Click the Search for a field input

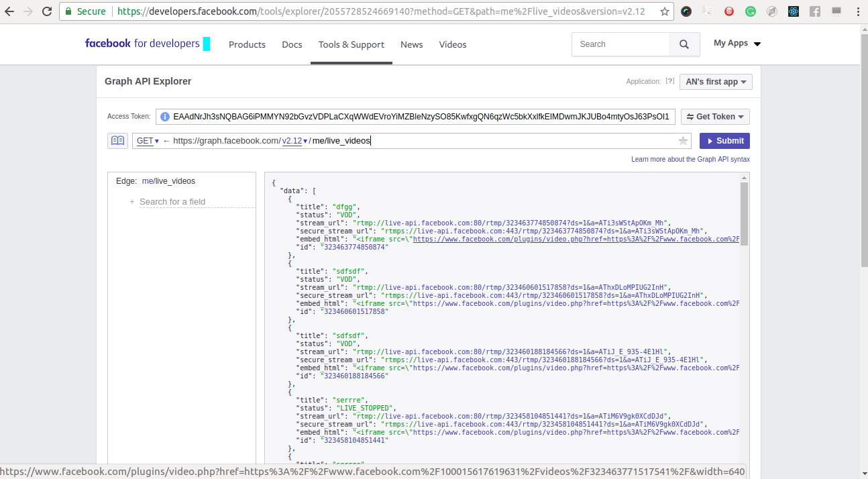coord(197,201)
